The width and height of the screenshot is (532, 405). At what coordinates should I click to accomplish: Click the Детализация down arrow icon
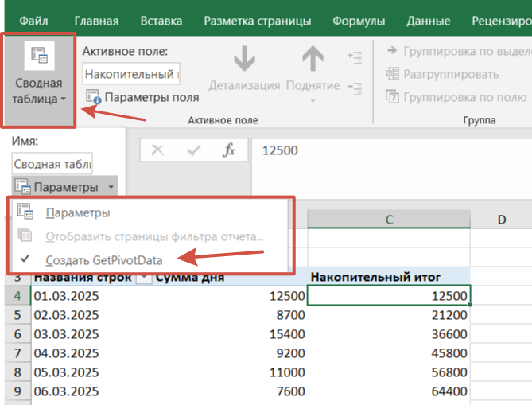point(244,59)
